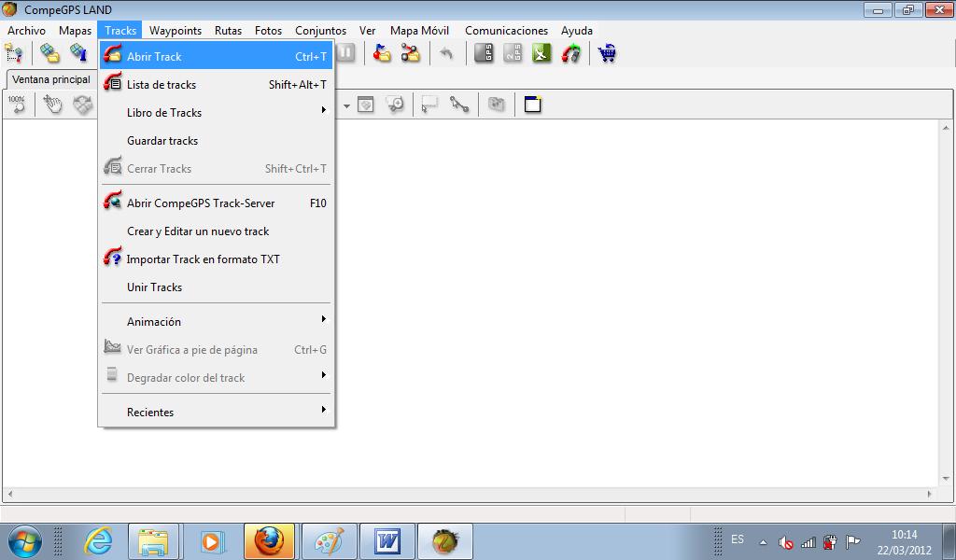This screenshot has width=956, height=560.
Task: Click the new window icon with yellow corner
Action: coord(533,105)
